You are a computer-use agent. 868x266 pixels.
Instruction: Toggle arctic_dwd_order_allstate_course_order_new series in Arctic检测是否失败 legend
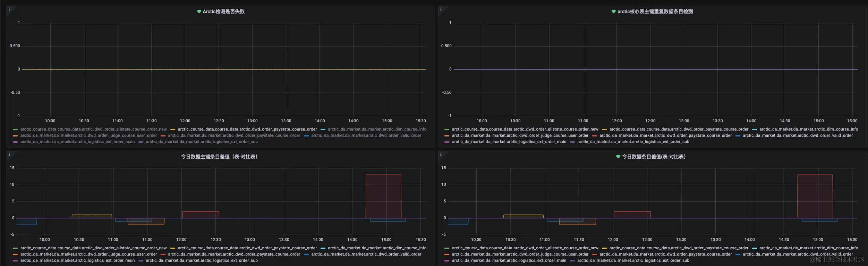[93, 129]
